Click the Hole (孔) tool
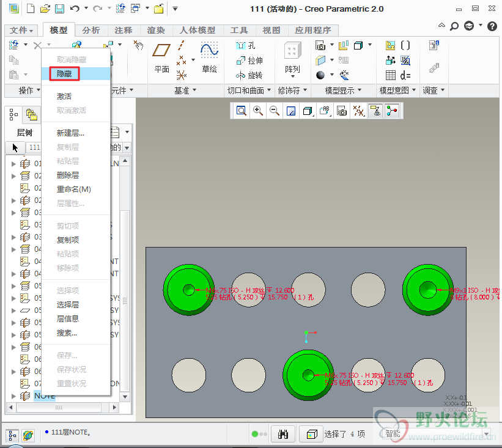The height and width of the screenshot is (448, 502). (x=245, y=45)
